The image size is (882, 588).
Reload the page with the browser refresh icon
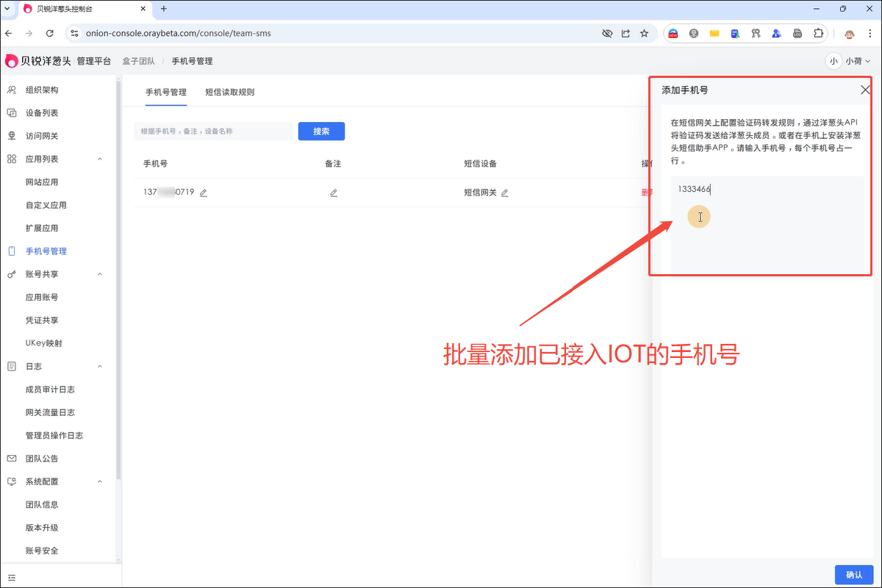point(50,33)
